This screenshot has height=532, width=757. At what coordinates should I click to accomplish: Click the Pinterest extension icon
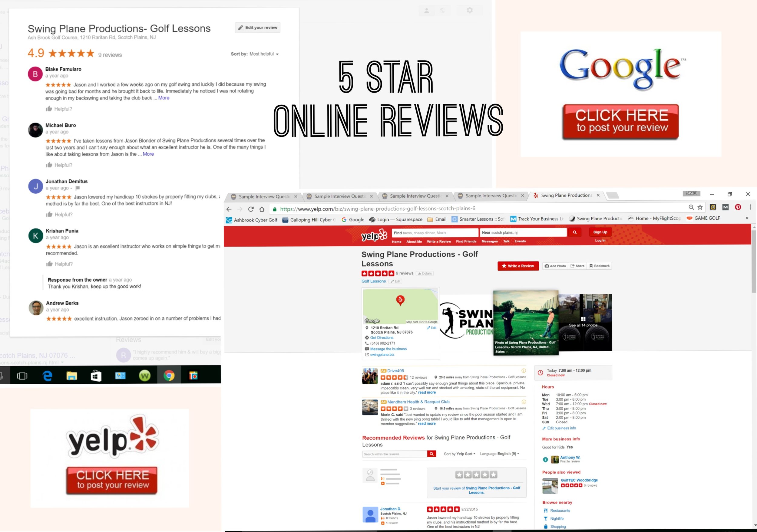click(738, 207)
